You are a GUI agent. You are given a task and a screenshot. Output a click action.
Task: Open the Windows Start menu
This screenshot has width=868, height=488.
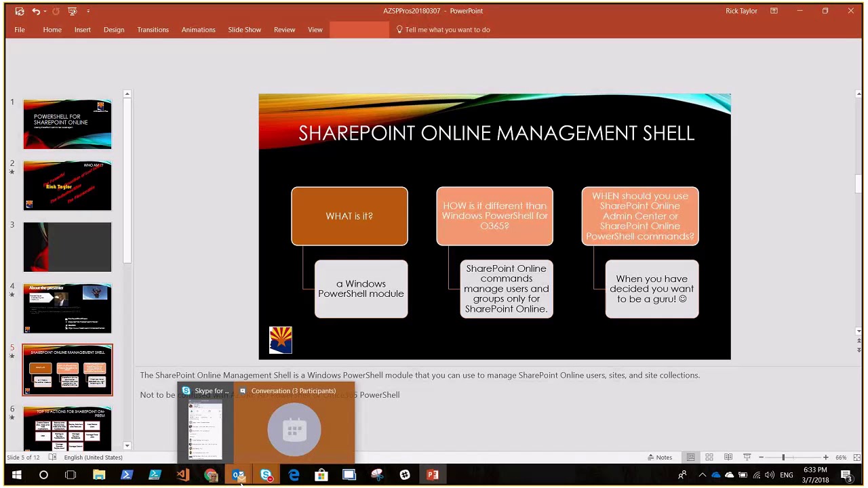16,475
